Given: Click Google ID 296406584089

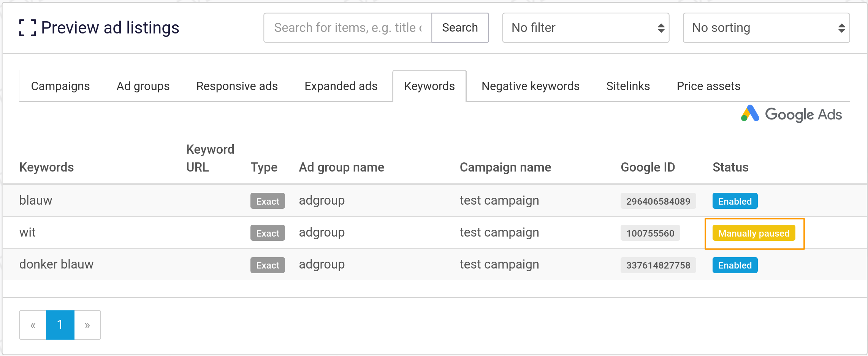Looking at the screenshot, I should tap(658, 201).
